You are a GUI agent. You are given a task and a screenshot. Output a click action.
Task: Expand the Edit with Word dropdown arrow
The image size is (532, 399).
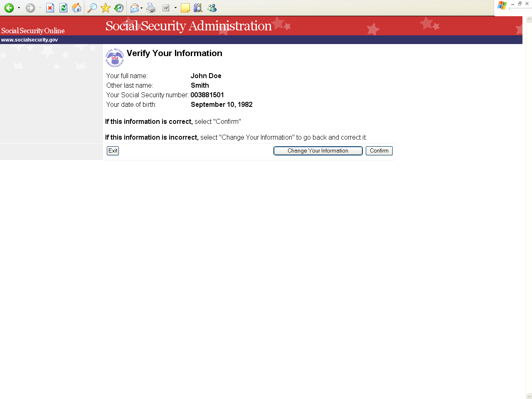pyautogui.click(x=175, y=8)
